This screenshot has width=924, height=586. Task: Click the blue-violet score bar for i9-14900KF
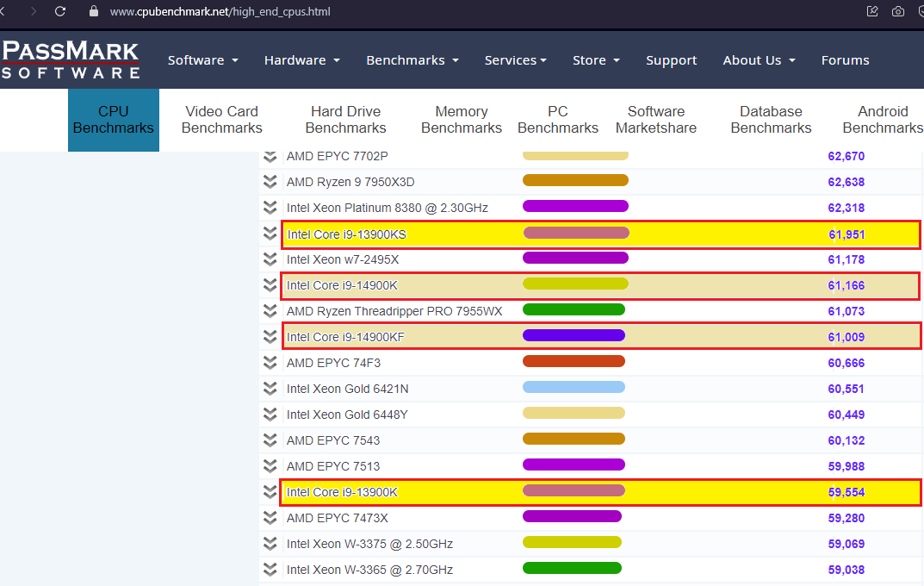[574, 335]
